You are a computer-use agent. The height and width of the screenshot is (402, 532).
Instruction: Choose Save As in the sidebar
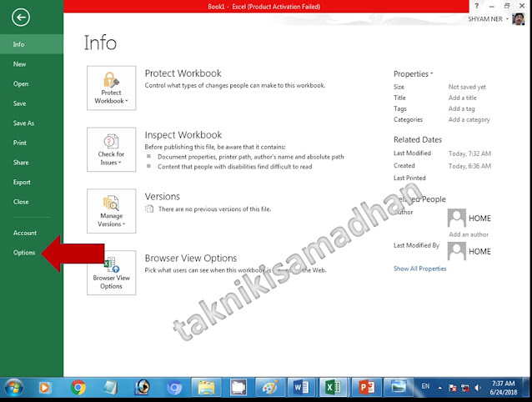click(32, 123)
